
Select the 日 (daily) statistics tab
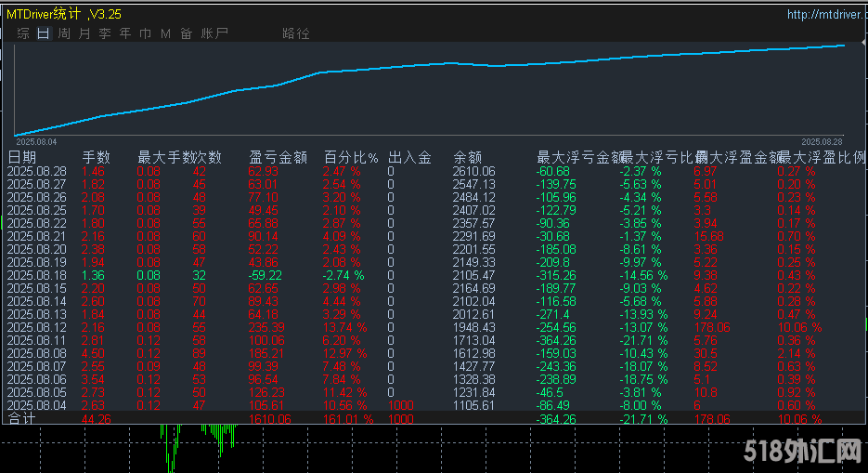click(x=43, y=33)
